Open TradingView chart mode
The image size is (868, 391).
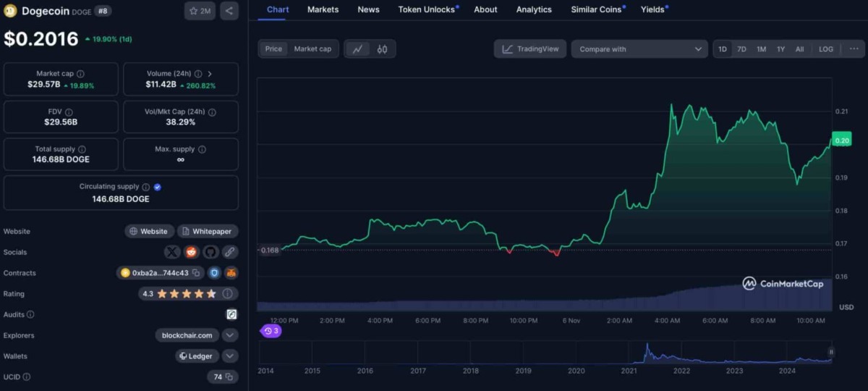(x=530, y=49)
